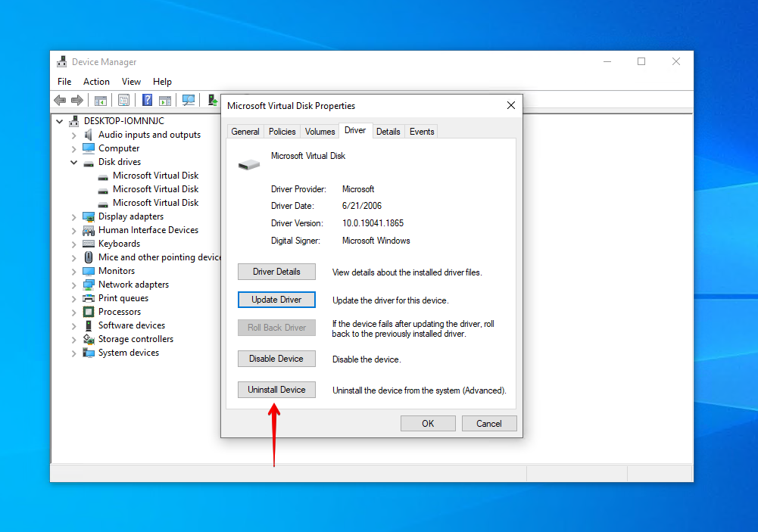Select the first Microsoft Virtual Disk entry
This screenshot has height=532, width=758.
pos(155,176)
